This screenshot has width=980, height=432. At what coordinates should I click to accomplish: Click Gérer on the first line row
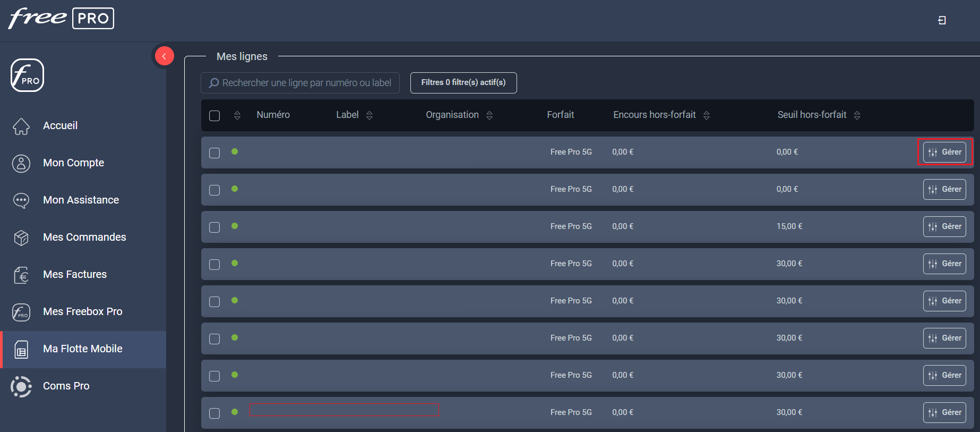pyautogui.click(x=944, y=152)
